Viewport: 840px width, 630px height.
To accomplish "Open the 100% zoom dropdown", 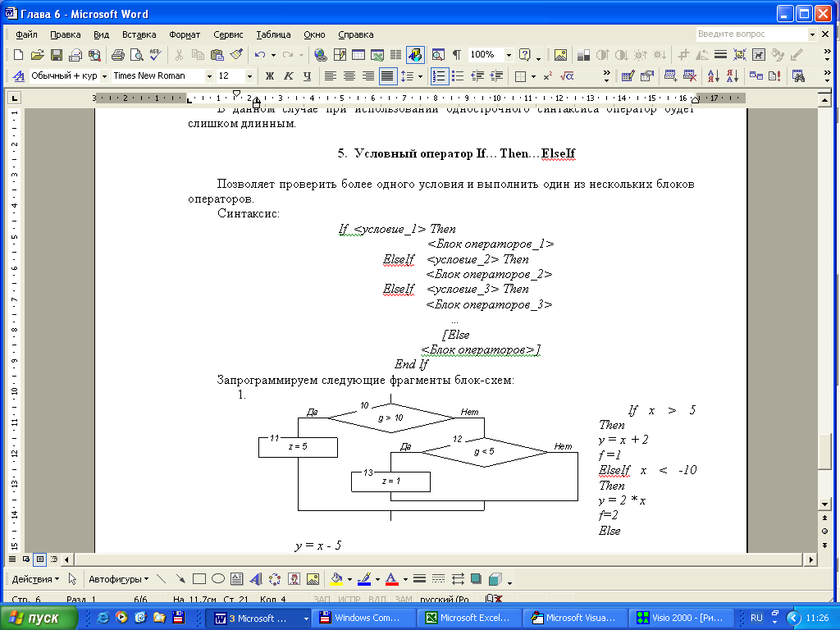I will 509,55.
